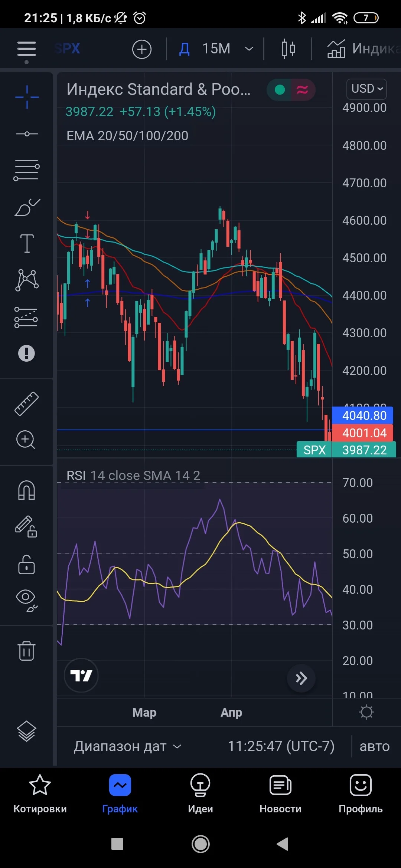Viewport: 401px width, 868px height.
Task: Select the XABCD pattern tool
Action: pyautogui.click(x=27, y=280)
